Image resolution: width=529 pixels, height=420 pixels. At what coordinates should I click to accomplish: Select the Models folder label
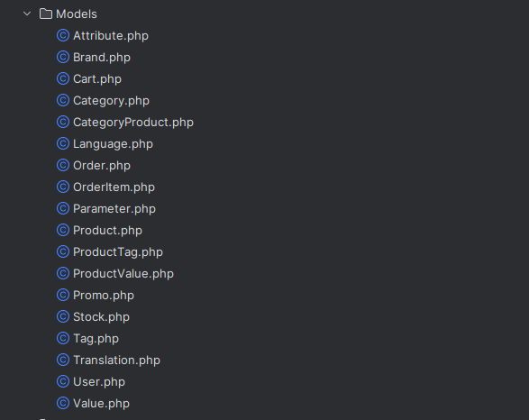(77, 14)
